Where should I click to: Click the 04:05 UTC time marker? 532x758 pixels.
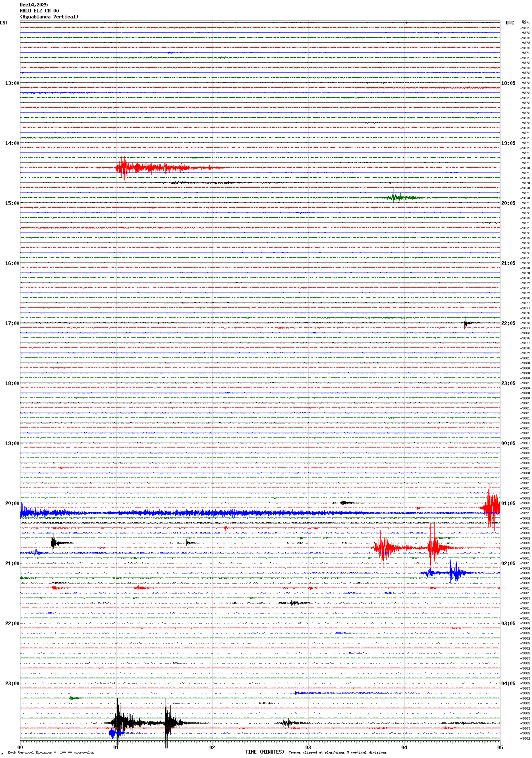(508, 684)
